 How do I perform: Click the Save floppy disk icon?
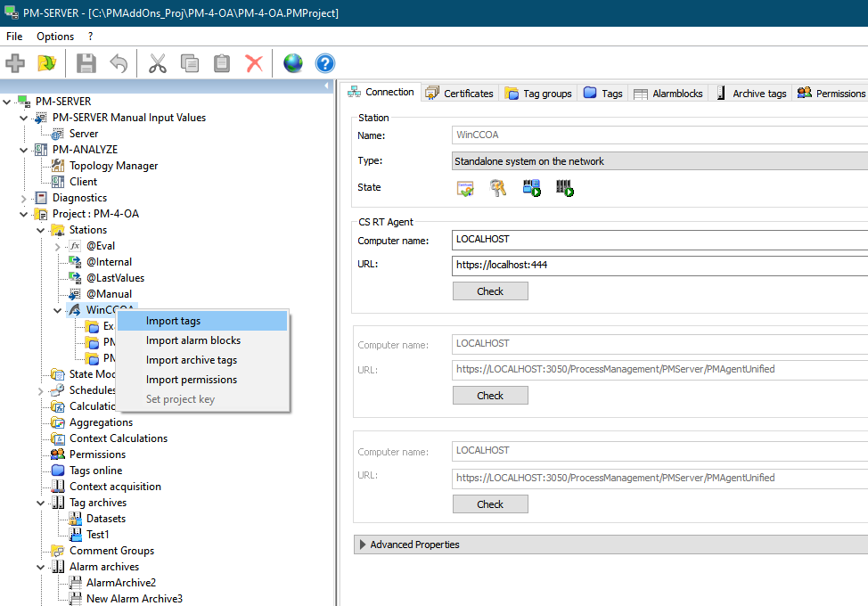pos(86,63)
